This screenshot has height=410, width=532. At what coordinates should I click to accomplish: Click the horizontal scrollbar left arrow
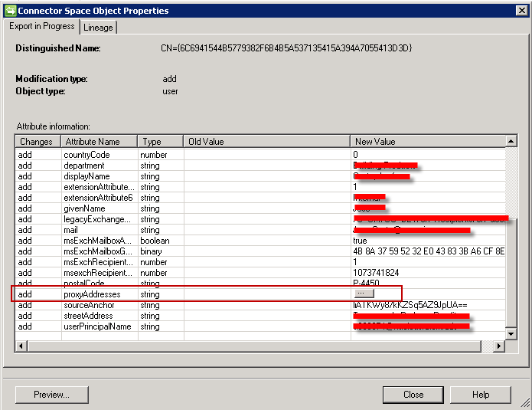click(21, 346)
